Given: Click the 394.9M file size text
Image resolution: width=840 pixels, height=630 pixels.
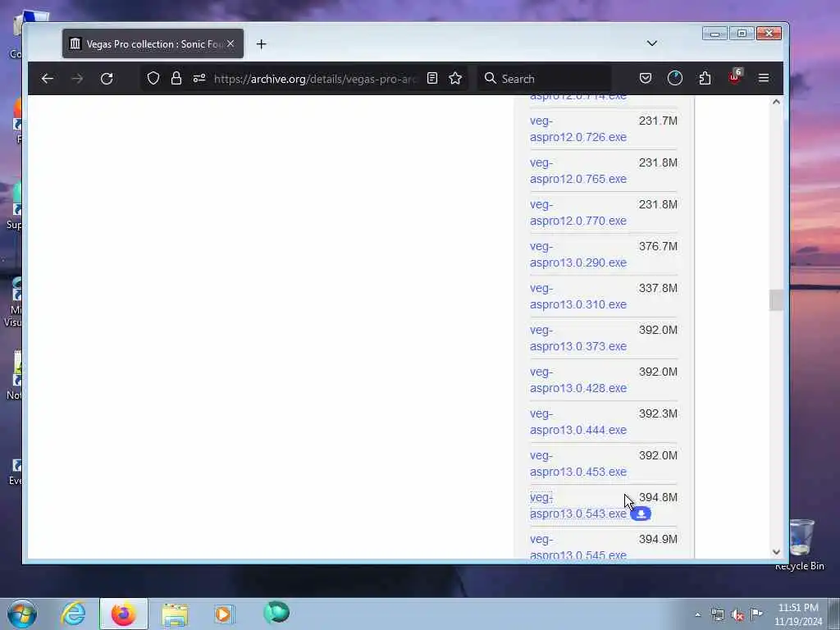Looking at the screenshot, I should 658,539.
